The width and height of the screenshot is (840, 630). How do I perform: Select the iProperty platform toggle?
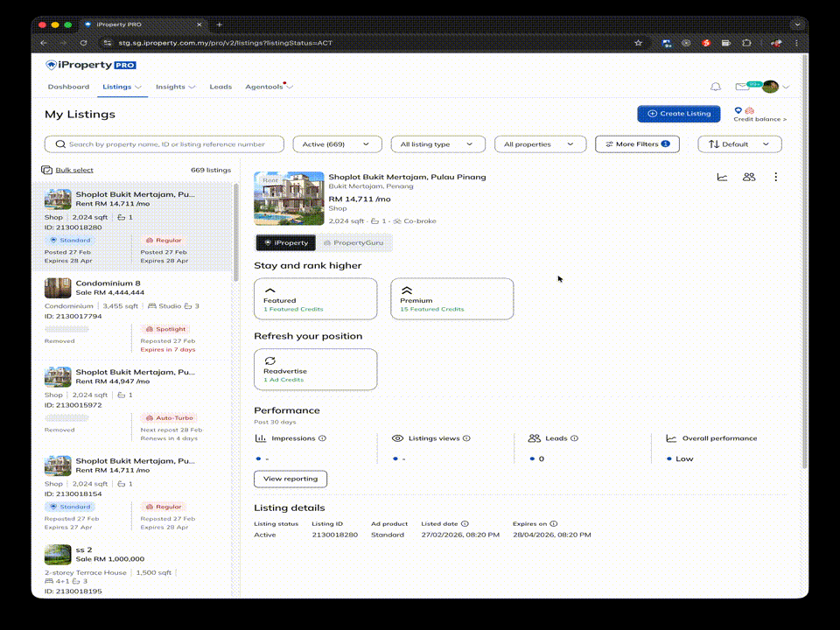pyautogui.click(x=285, y=242)
